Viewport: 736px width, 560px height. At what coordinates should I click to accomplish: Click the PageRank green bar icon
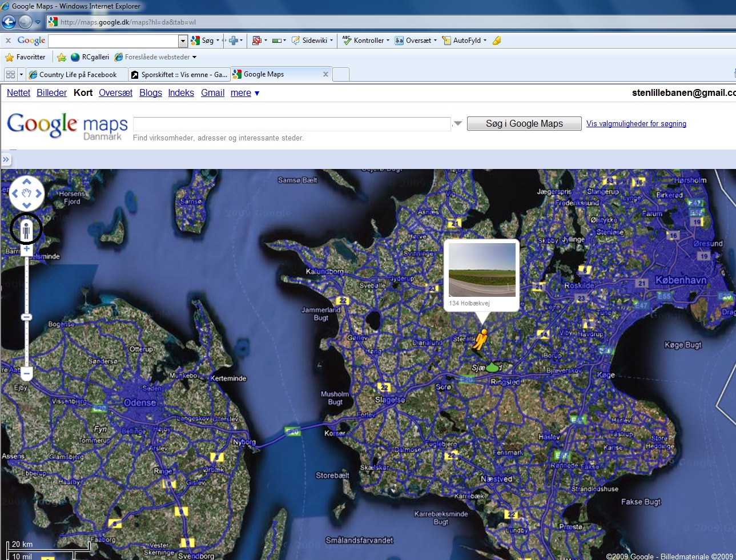click(x=277, y=41)
